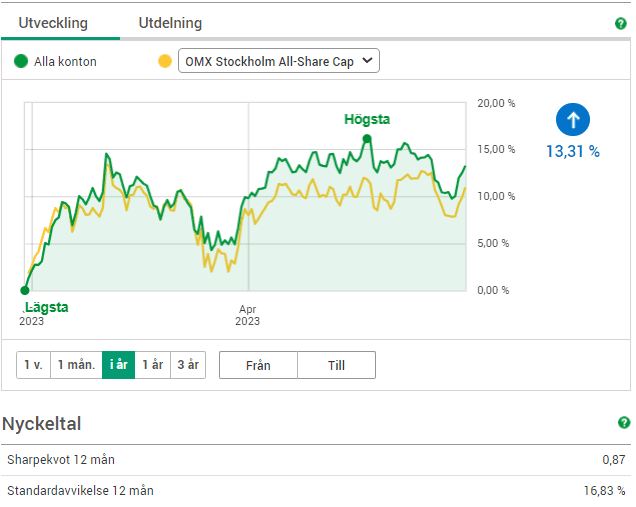Select the 1 mån. time period
Screen dimensions: 636x507
pyautogui.click(x=76, y=365)
